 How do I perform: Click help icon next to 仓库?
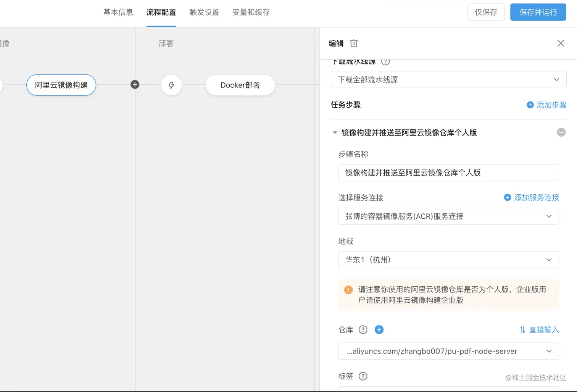(363, 330)
